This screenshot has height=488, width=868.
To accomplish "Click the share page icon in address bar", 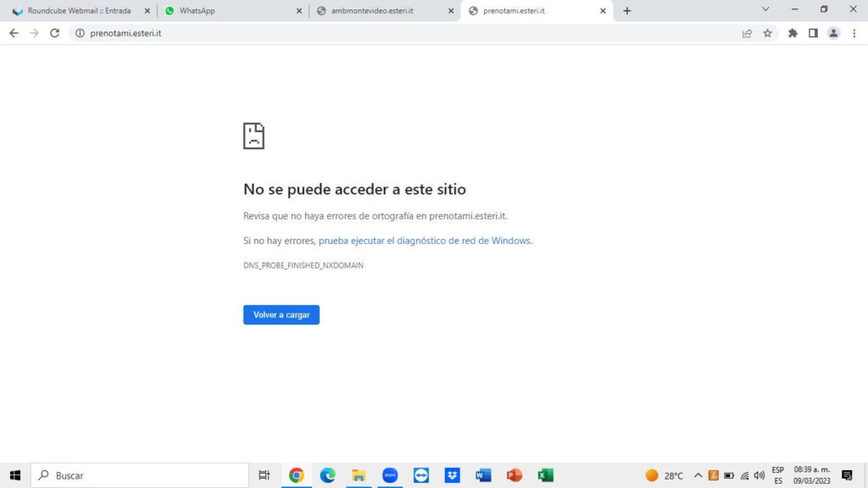I will (747, 33).
